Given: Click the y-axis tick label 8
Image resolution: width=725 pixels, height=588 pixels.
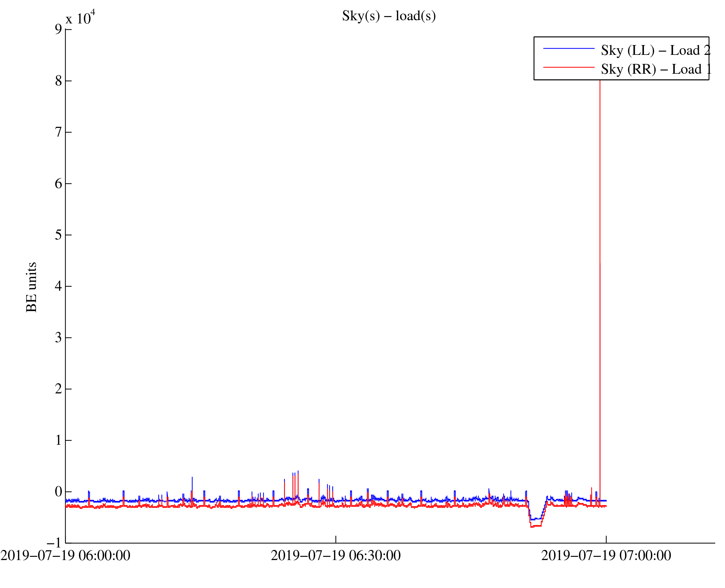Looking at the screenshot, I should point(58,81).
